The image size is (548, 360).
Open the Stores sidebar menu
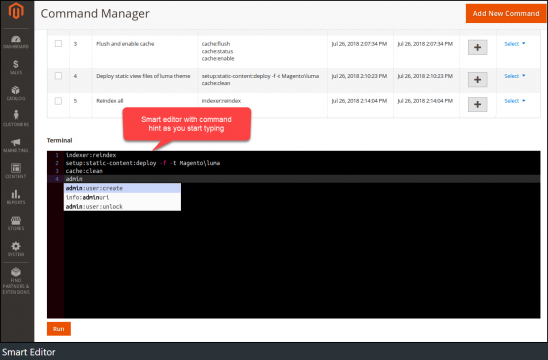tap(16, 223)
